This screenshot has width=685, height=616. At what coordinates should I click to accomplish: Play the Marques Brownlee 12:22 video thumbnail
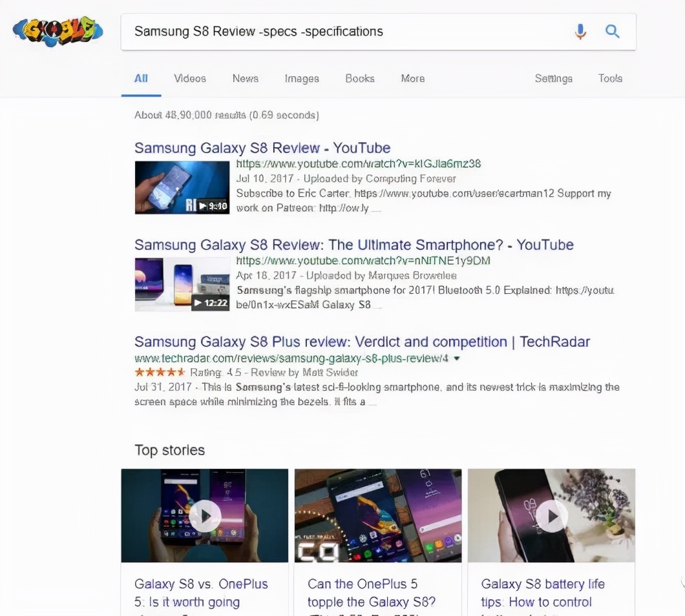point(182,284)
